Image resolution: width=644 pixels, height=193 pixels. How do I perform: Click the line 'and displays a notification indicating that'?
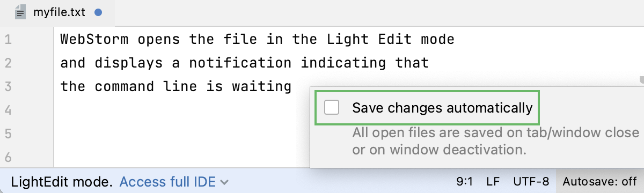pyautogui.click(x=245, y=63)
